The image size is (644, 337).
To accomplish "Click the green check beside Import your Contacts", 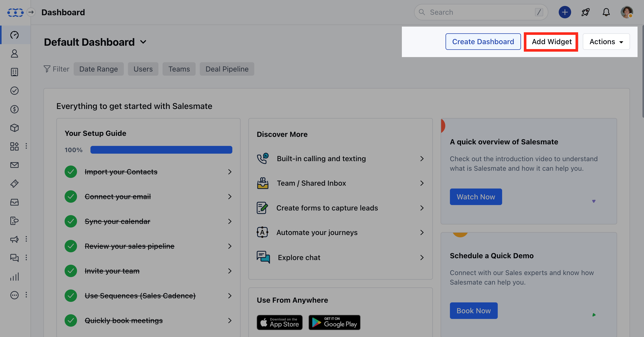I will click(71, 172).
